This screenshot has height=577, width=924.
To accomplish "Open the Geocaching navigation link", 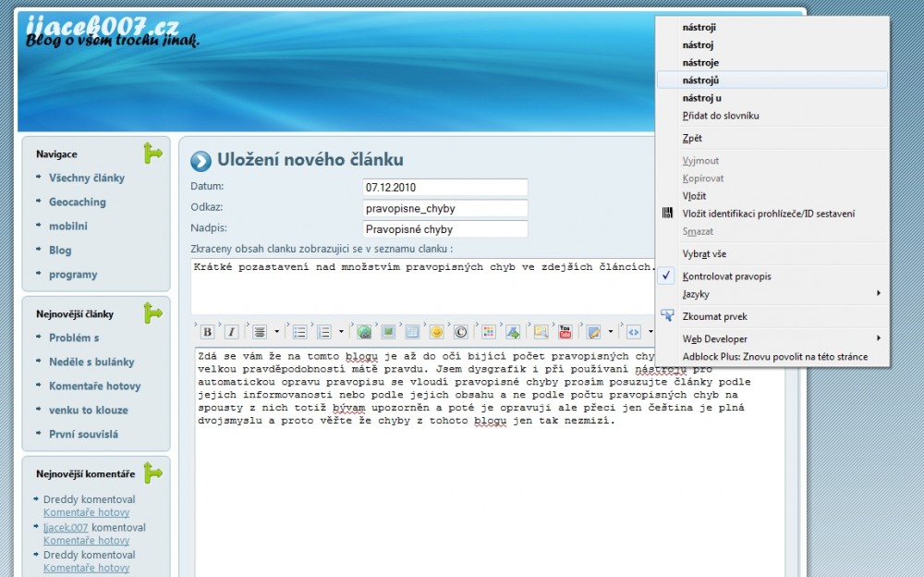I will pyautogui.click(x=78, y=203).
